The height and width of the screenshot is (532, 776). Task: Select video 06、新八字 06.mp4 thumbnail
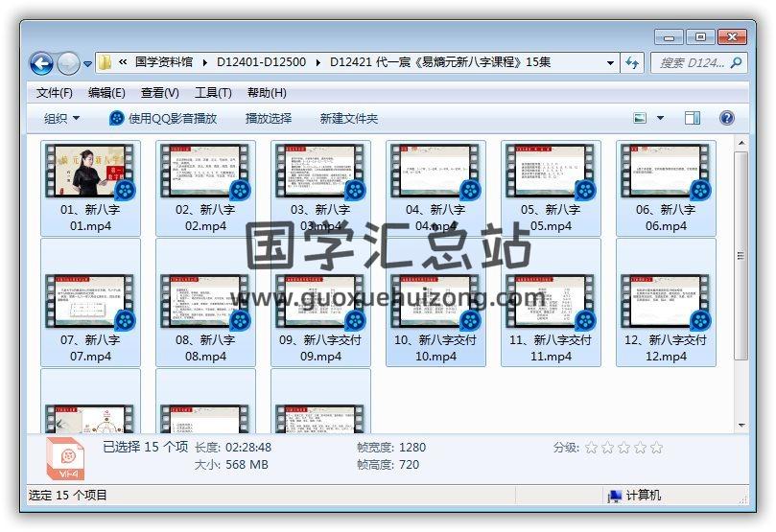pos(666,172)
